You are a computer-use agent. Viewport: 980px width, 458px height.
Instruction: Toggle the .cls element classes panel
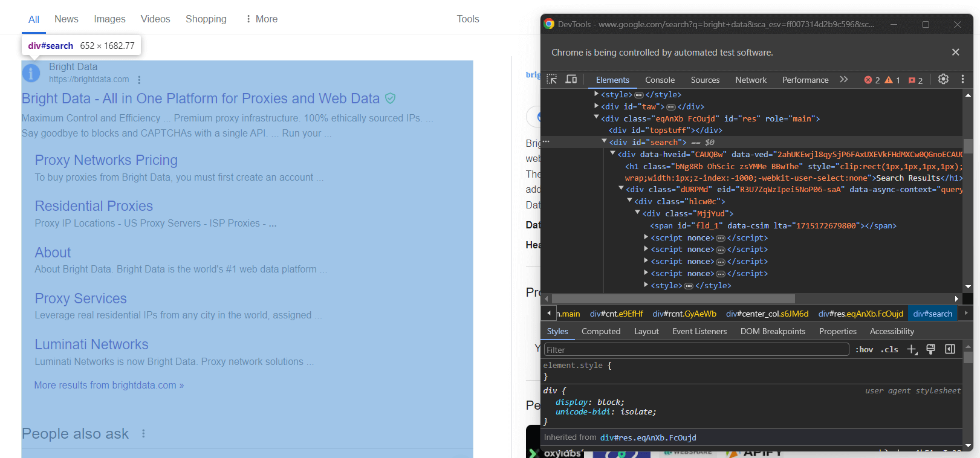[889, 349]
